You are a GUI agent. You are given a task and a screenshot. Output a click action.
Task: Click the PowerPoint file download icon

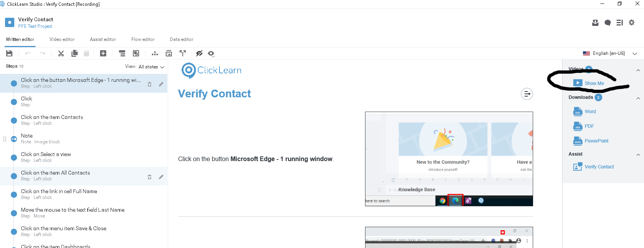pyautogui.click(x=578, y=141)
